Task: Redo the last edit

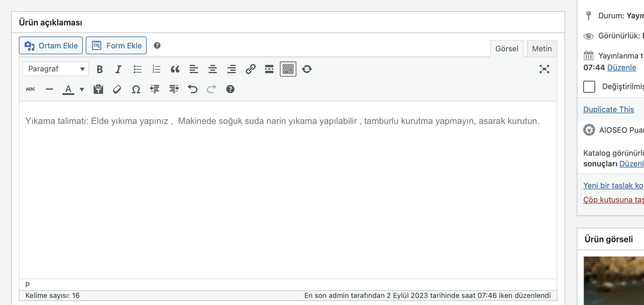Action: [212, 89]
